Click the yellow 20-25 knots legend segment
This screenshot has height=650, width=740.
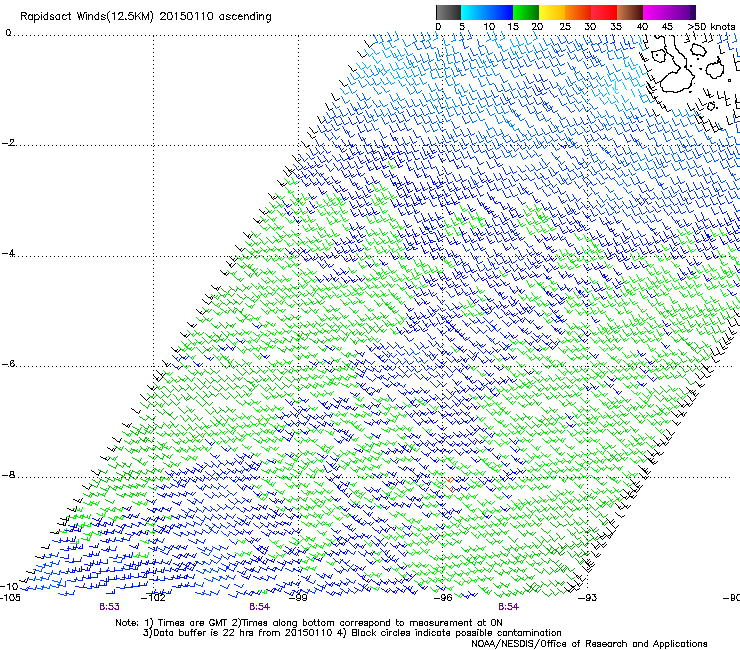coord(552,12)
